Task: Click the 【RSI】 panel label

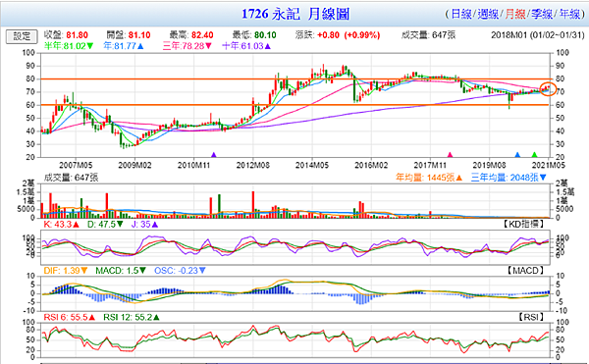Action: click(x=531, y=318)
